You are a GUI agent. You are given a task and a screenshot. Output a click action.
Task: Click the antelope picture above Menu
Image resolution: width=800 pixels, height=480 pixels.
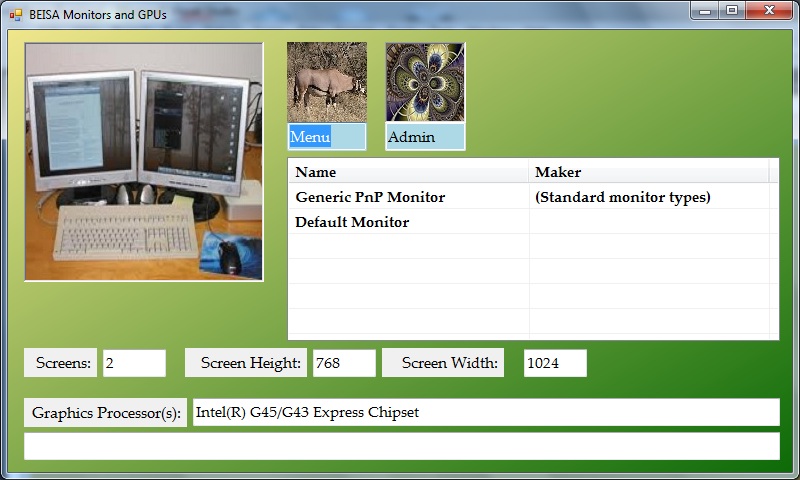click(327, 82)
